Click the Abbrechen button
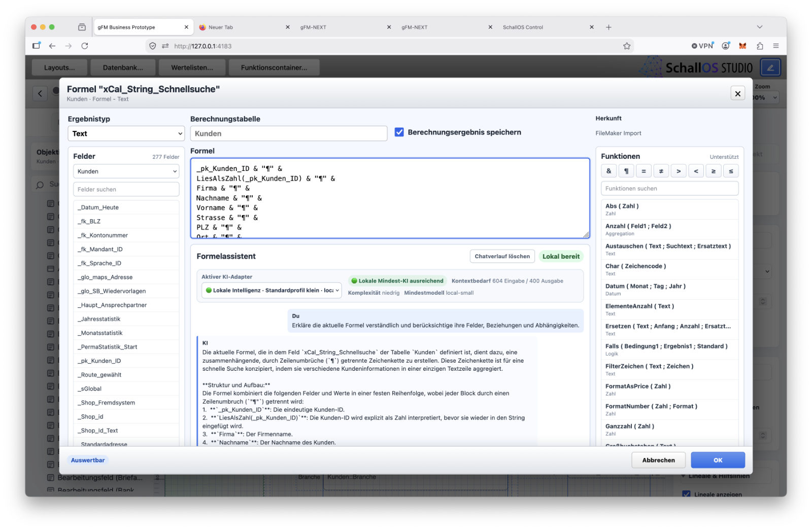Image resolution: width=812 pixels, height=530 pixels. 658,460
